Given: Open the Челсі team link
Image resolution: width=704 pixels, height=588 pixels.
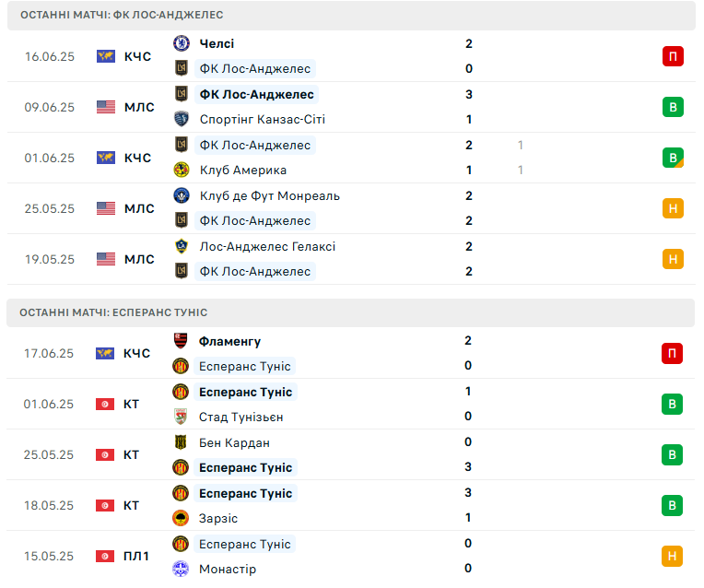Looking at the screenshot, I should [217, 43].
